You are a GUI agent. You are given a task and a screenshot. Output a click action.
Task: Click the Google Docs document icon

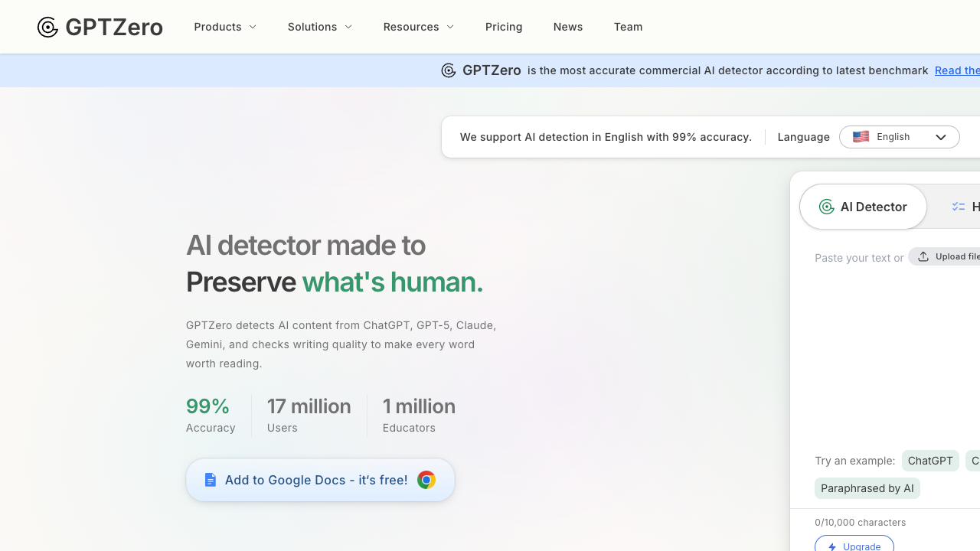(x=211, y=480)
